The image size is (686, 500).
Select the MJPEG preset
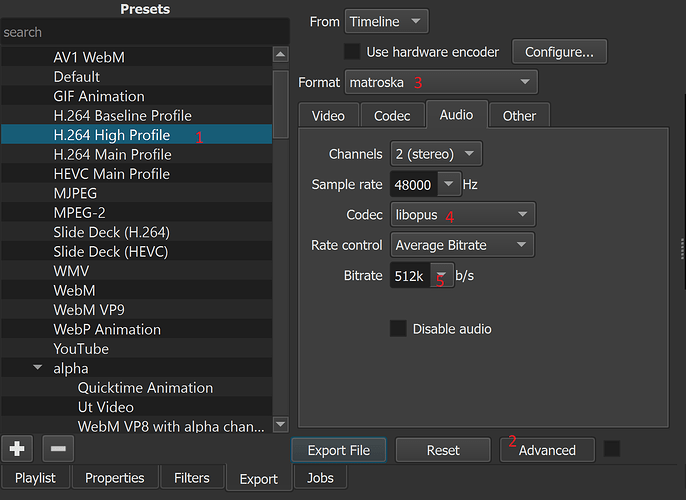pos(136,192)
